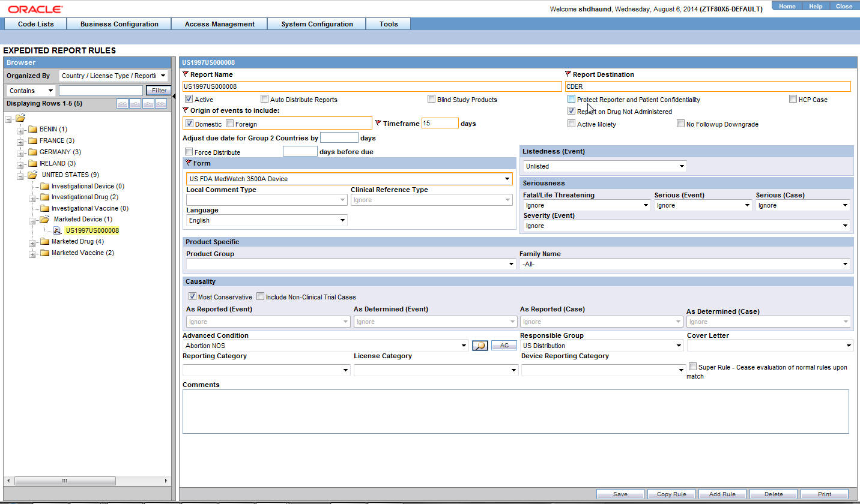This screenshot has height=504, width=860.
Task: Collapse the UNITED STATES tree node
Action: 20,175
